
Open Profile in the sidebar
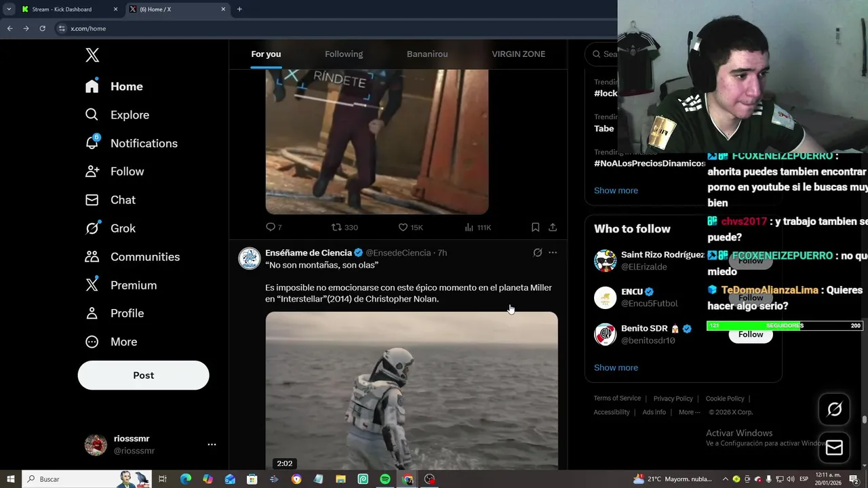click(x=115, y=313)
